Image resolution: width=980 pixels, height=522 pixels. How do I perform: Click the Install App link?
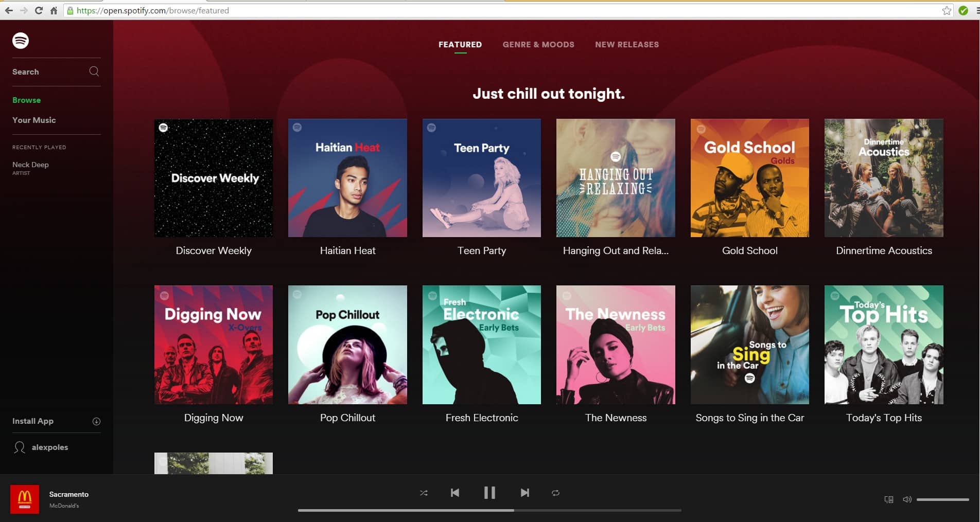[32, 421]
